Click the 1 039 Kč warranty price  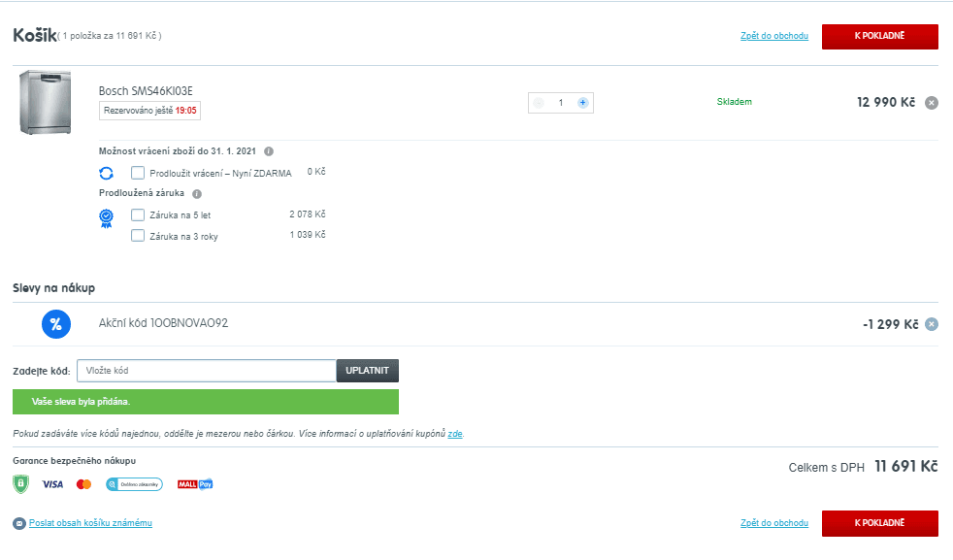tap(308, 235)
